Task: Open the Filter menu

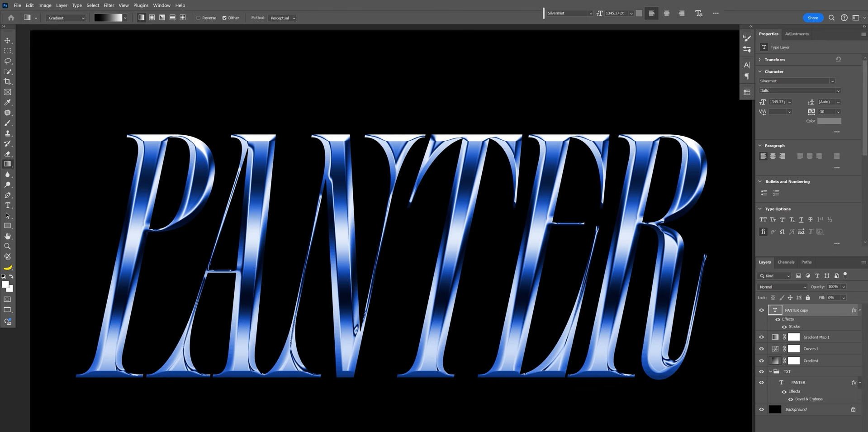Action: point(109,5)
